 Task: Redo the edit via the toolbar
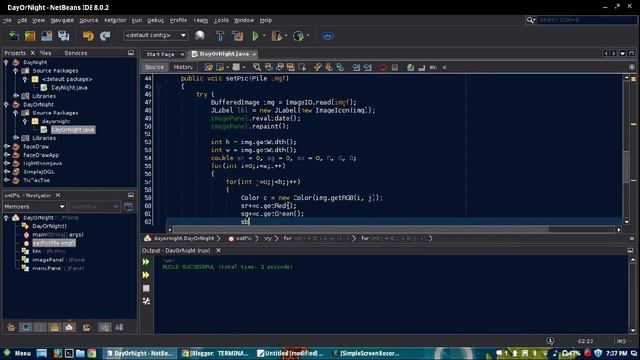pos(105,36)
